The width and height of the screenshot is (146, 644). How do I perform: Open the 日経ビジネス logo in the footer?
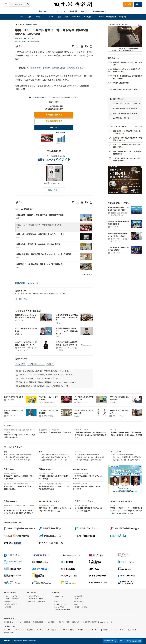click(96, 555)
